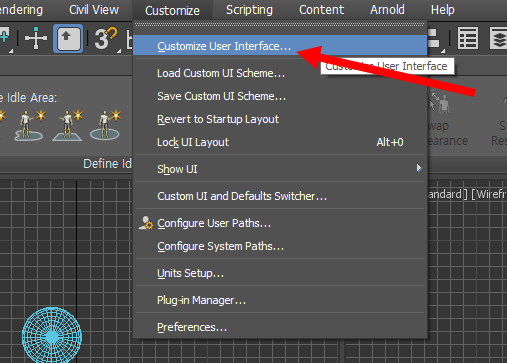Click the Swap Appearance figure icon
This screenshot has width=507, height=363.
point(441,103)
